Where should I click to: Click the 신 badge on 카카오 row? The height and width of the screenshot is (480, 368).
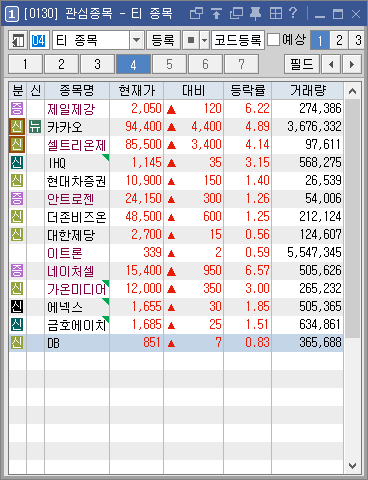click(17, 127)
